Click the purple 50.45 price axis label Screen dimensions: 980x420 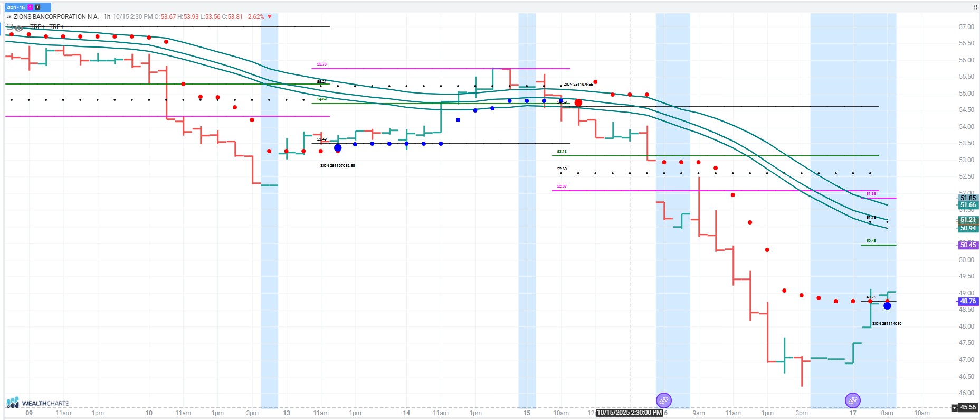coord(967,245)
